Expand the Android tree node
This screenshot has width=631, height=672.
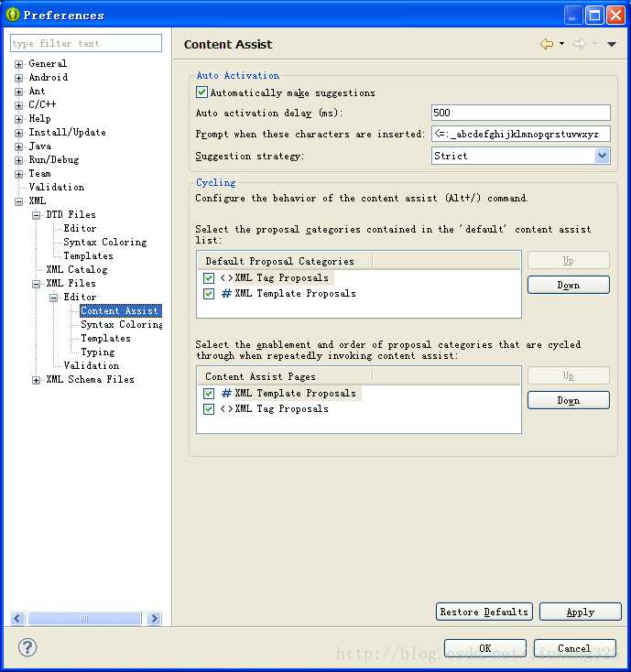pyautogui.click(x=18, y=78)
